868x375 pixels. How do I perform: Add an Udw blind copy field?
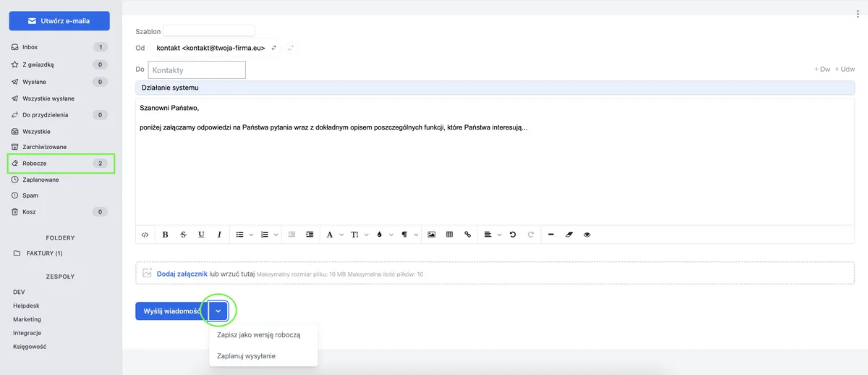845,69
